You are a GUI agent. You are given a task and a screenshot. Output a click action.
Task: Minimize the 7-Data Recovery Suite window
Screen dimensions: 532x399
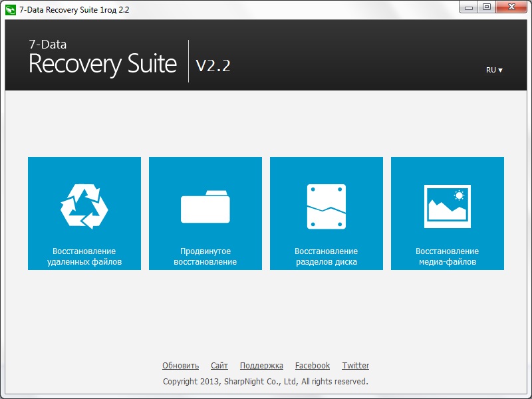[x=469, y=7]
